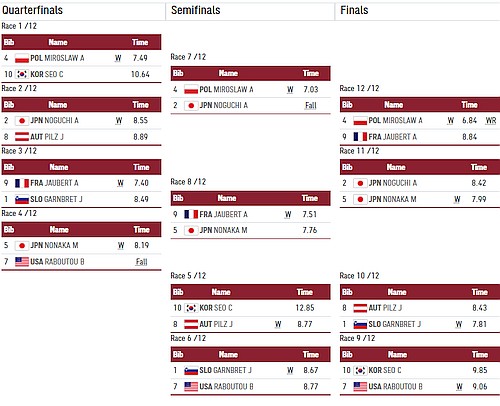The image size is (500, 406).
Task: Select the Semifinals column heading
Action: click(x=196, y=10)
